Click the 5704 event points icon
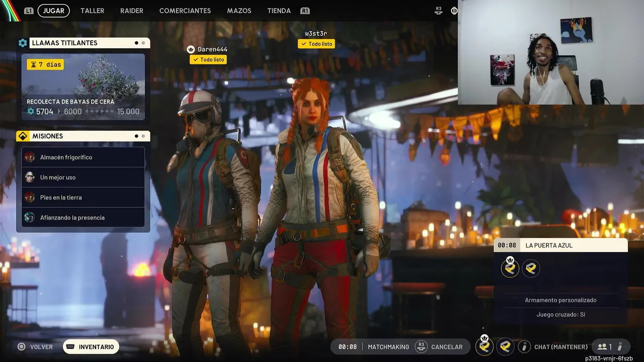The height and width of the screenshot is (362, 644). tap(31, 112)
